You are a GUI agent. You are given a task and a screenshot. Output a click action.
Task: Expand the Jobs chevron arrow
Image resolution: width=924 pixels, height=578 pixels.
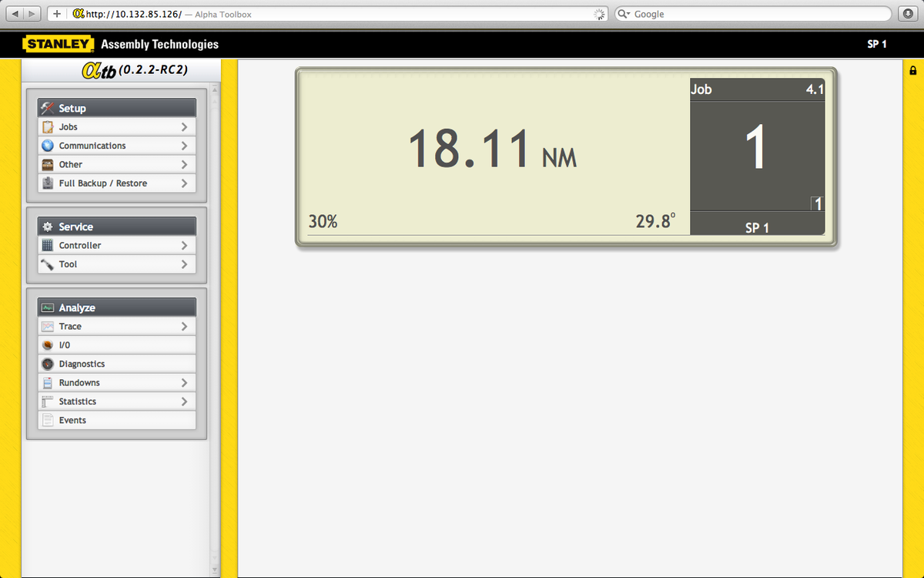pyautogui.click(x=184, y=127)
